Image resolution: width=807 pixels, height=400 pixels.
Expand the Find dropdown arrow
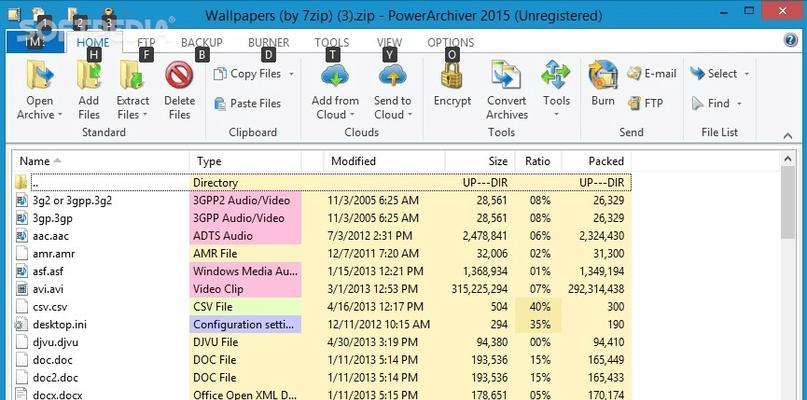[x=739, y=104]
